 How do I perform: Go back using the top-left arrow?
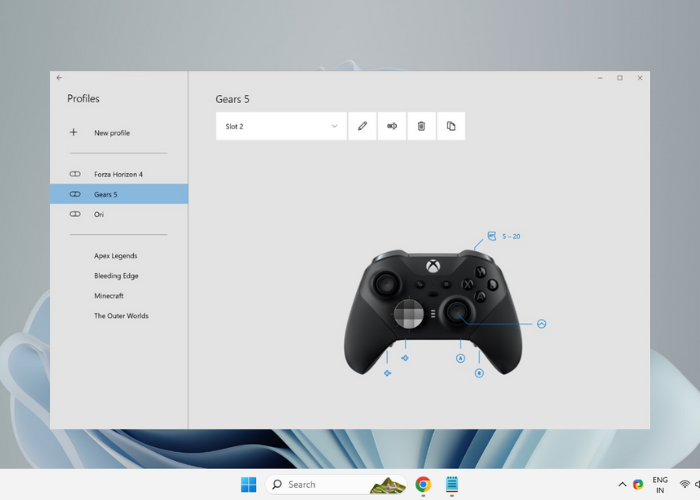[59, 78]
